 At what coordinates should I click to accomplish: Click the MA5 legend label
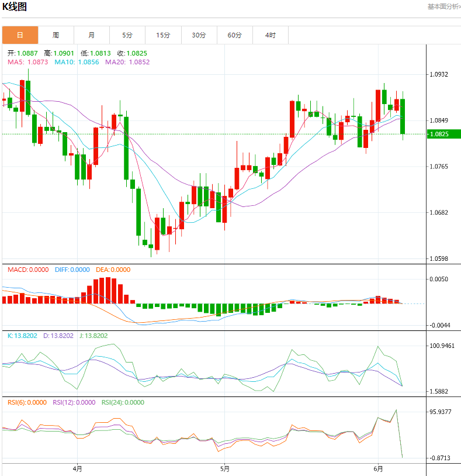[27, 62]
